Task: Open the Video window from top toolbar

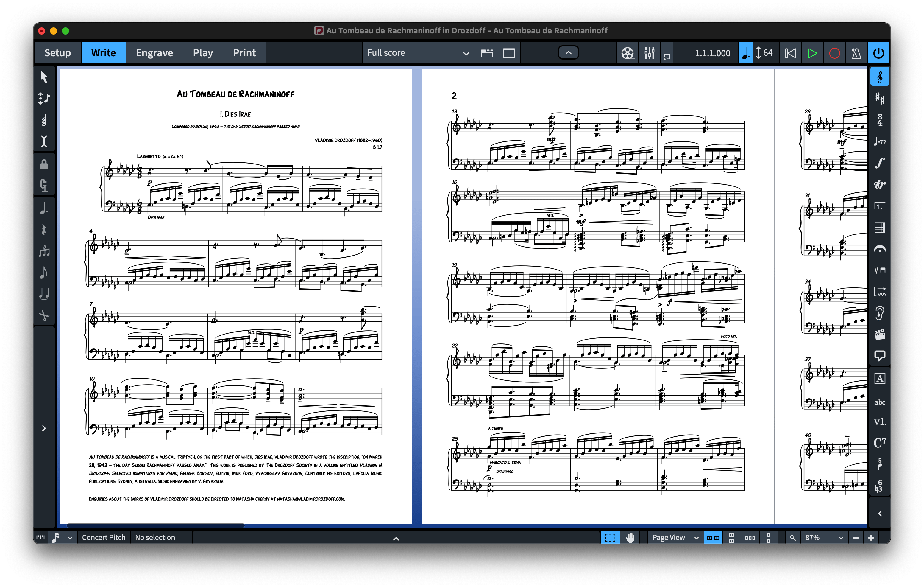Action: click(x=628, y=53)
